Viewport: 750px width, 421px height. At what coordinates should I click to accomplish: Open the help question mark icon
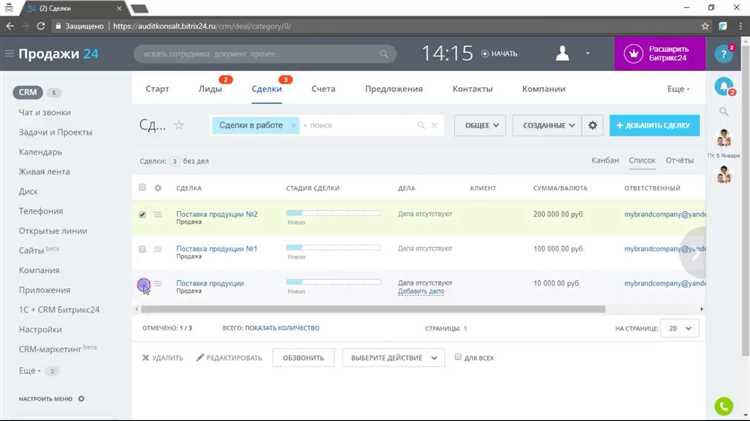(724, 54)
